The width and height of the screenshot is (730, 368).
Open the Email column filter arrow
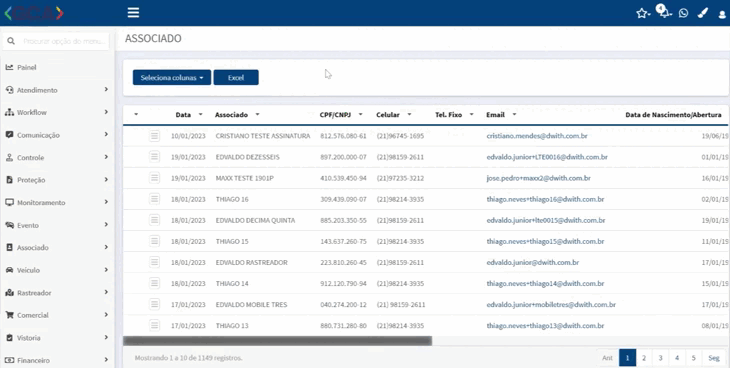(514, 115)
